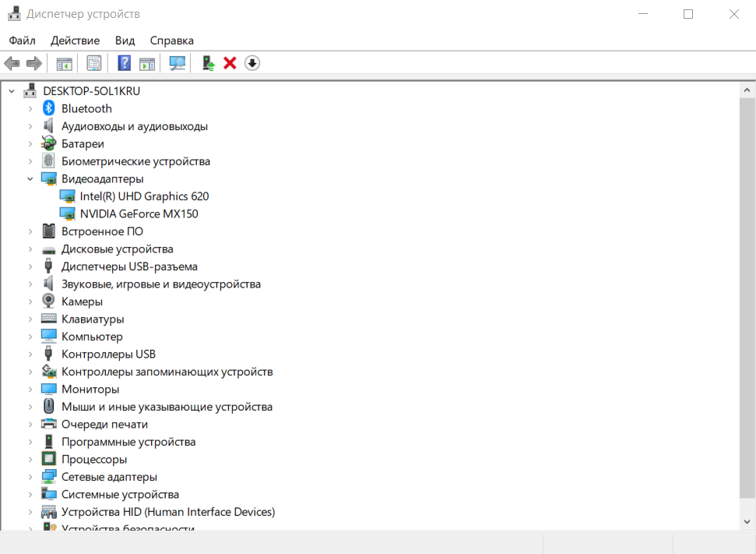Open the Действие menu
The image size is (756, 554).
point(76,41)
